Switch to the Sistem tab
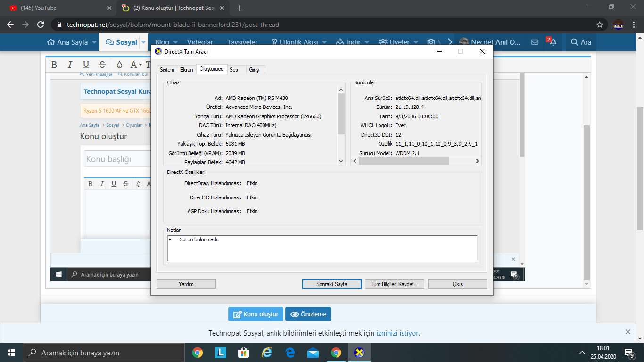The image size is (644, 362). pyautogui.click(x=167, y=70)
